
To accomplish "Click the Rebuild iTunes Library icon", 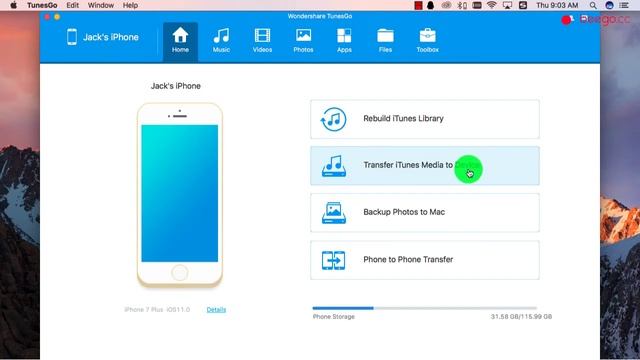I will click(333, 119).
